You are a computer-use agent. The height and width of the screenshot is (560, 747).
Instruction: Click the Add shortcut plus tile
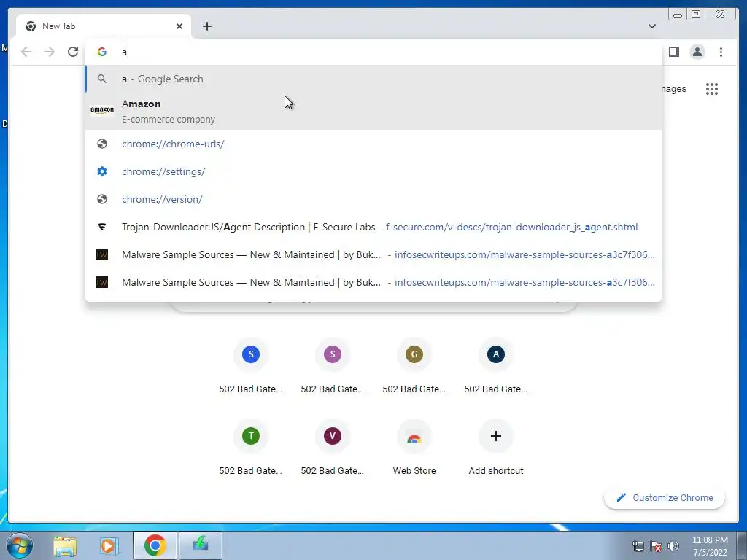click(x=496, y=436)
